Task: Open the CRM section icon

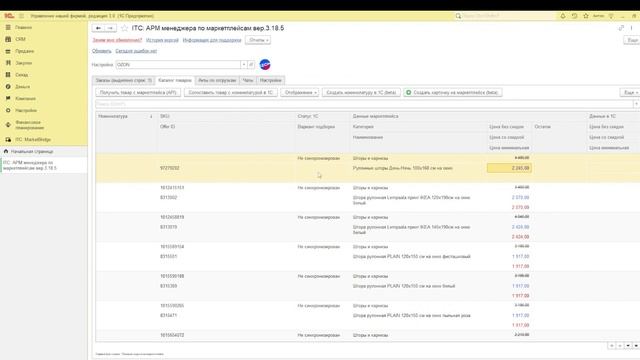Action: (x=8, y=39)
